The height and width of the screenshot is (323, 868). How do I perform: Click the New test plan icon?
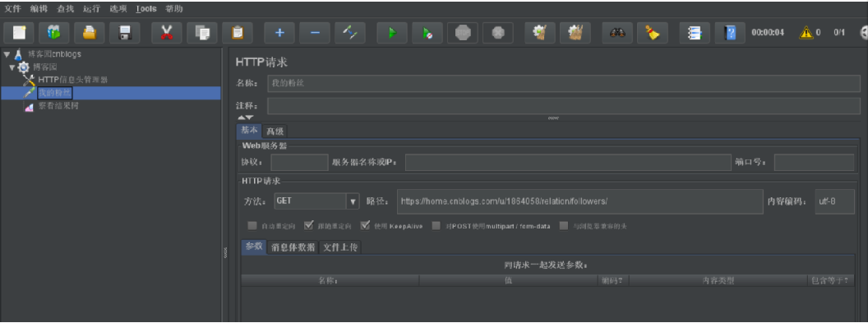[19, 33]
